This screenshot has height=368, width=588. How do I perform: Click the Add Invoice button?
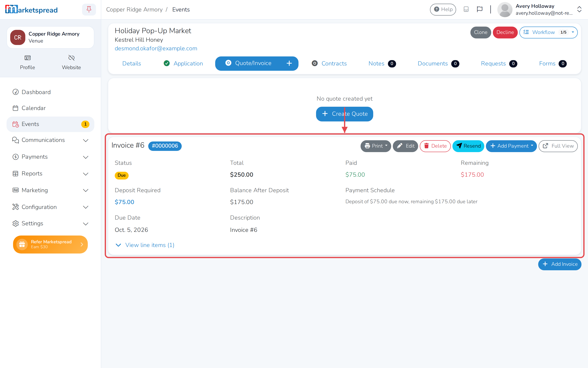point(560,264)
